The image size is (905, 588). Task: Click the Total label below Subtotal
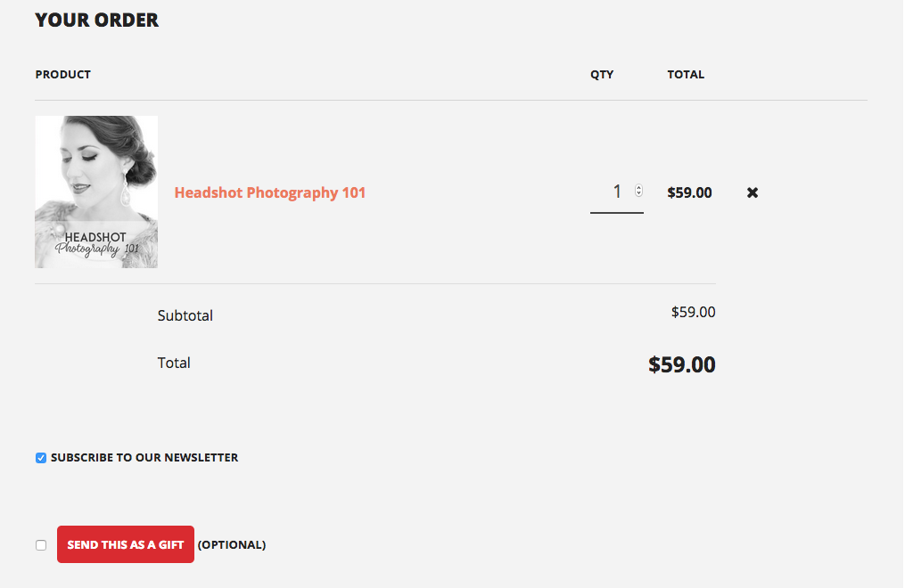(x=174, y=363)
